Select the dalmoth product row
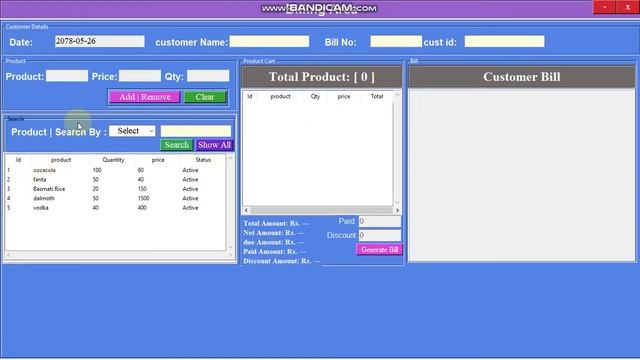Viewport: 640px width, 360px height. pos(115,198)
